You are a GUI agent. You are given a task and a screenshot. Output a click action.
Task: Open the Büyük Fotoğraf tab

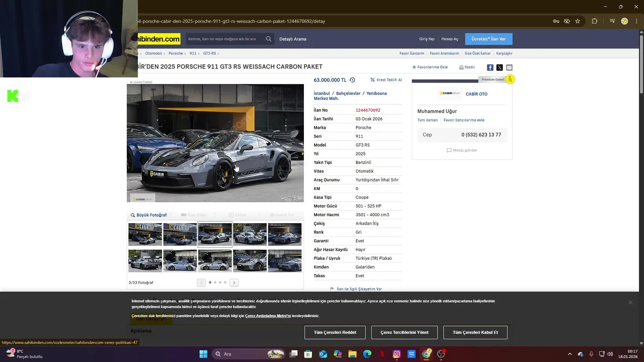point(148,215)
